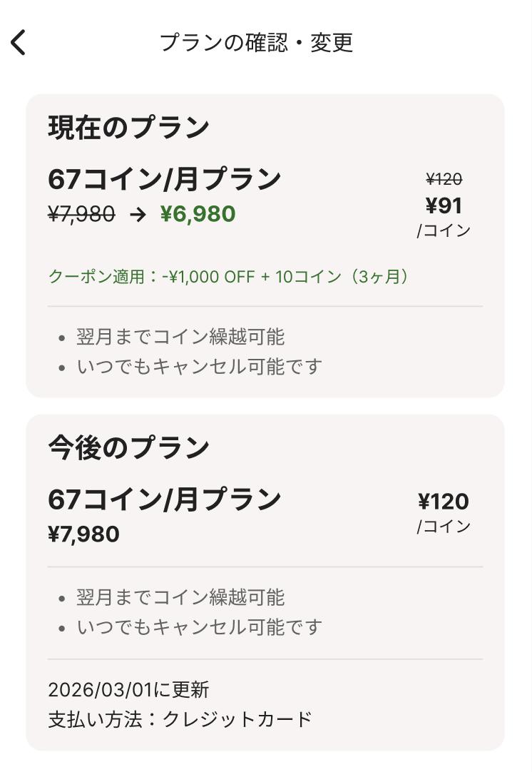
Task: Select the 今後のプラン heading
Action: [128, 447]
